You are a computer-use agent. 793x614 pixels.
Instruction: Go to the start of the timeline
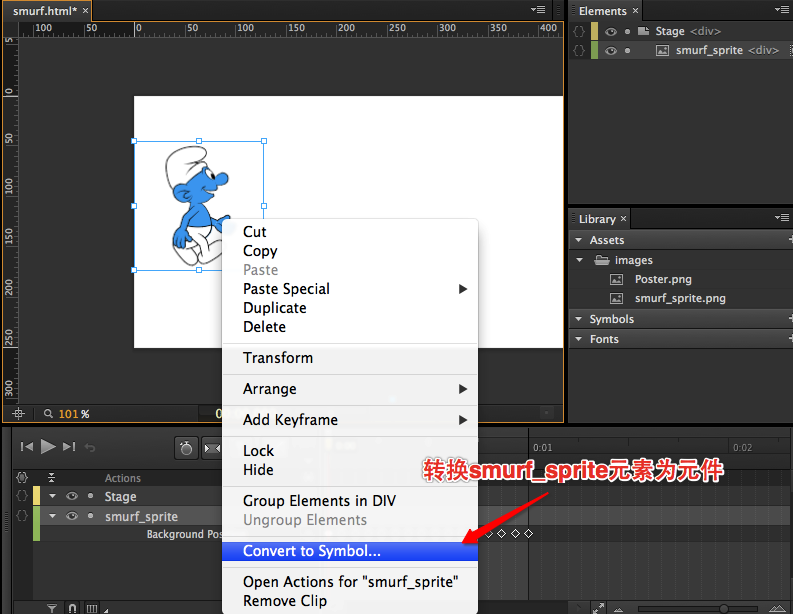point(27,447)
